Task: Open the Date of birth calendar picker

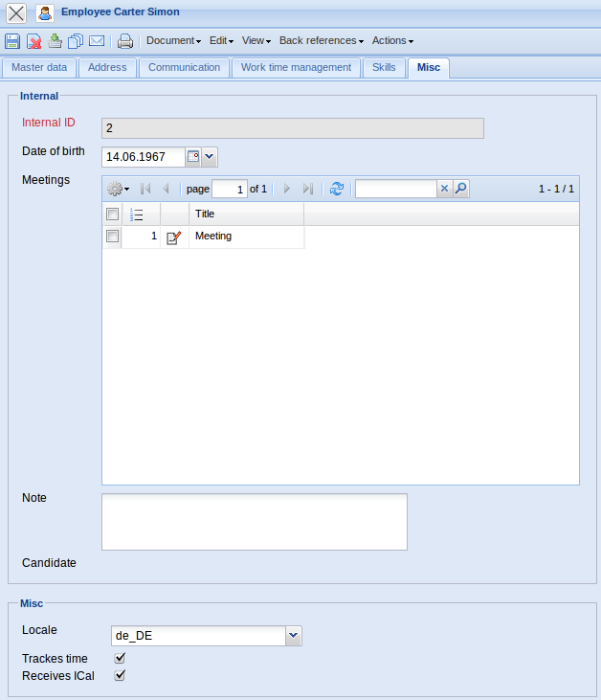Action: coord(192,157)
